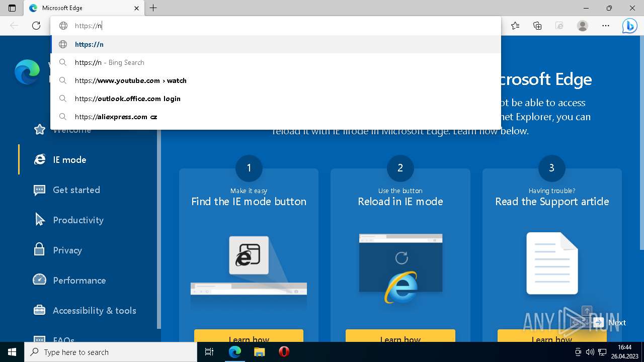Click the Reload in IE mode heading

pyautogui.click(x=400, y=202)
